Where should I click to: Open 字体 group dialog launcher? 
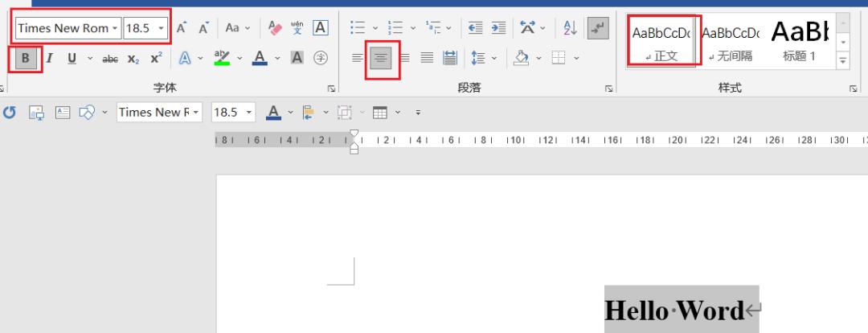click(x=331, y=88)
